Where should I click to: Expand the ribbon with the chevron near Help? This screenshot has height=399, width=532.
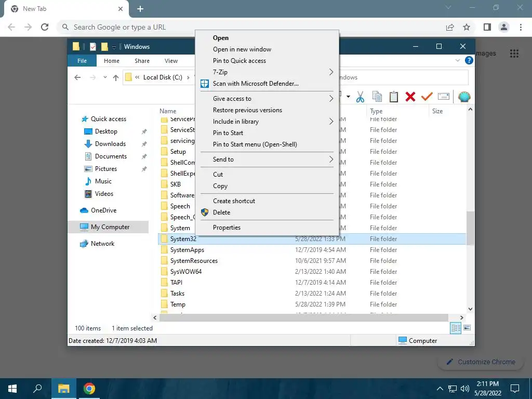pyautogui.click(x=458, y=60)
